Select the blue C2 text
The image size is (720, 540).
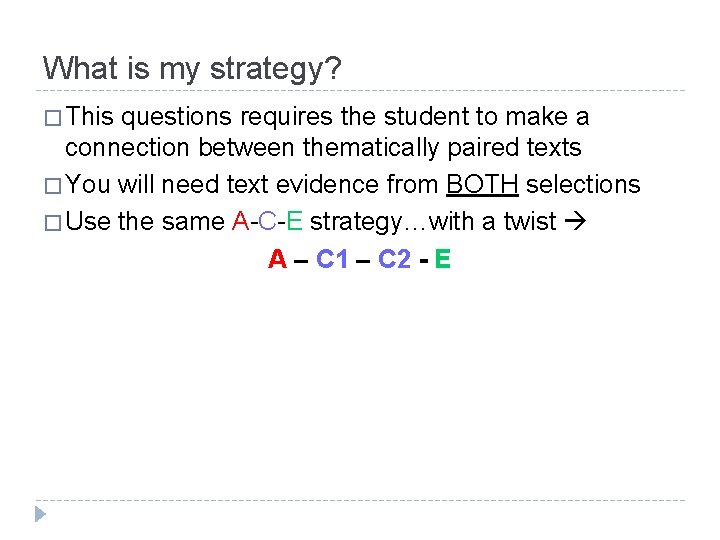(x=395, y=260)
